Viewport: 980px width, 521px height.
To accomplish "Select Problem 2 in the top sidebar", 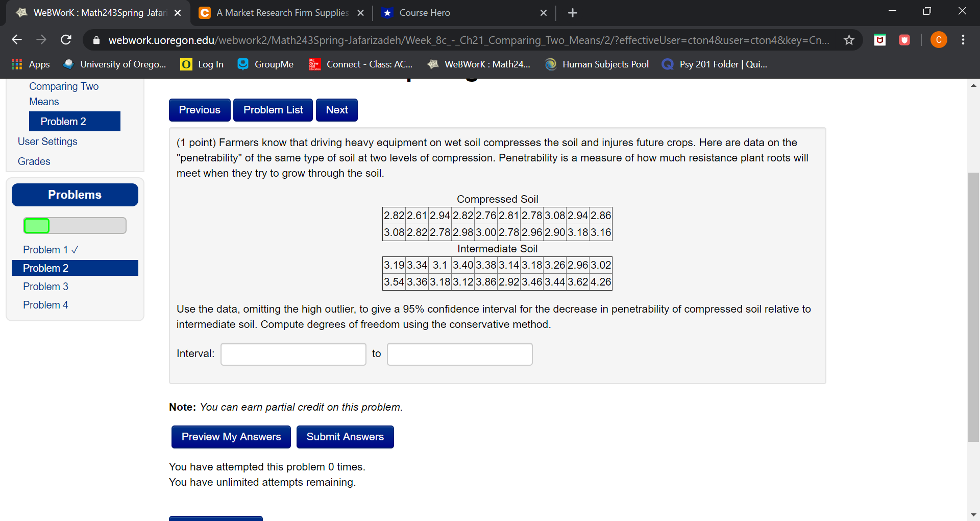I will (75, 122).
